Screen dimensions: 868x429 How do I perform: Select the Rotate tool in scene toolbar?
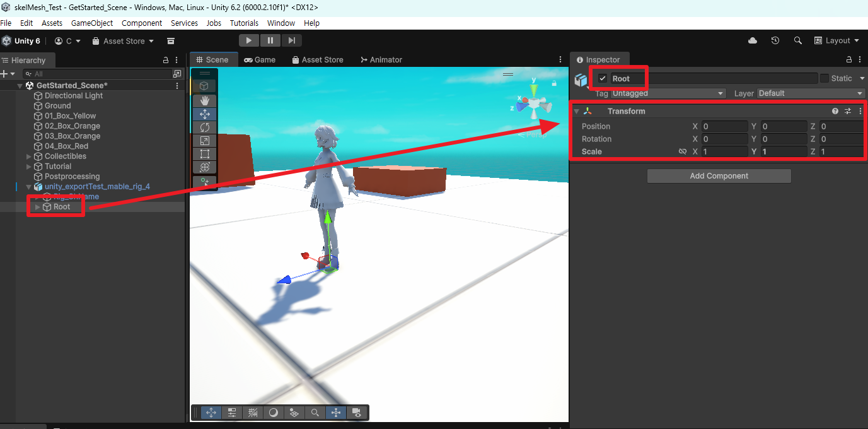tap(204, 127)
